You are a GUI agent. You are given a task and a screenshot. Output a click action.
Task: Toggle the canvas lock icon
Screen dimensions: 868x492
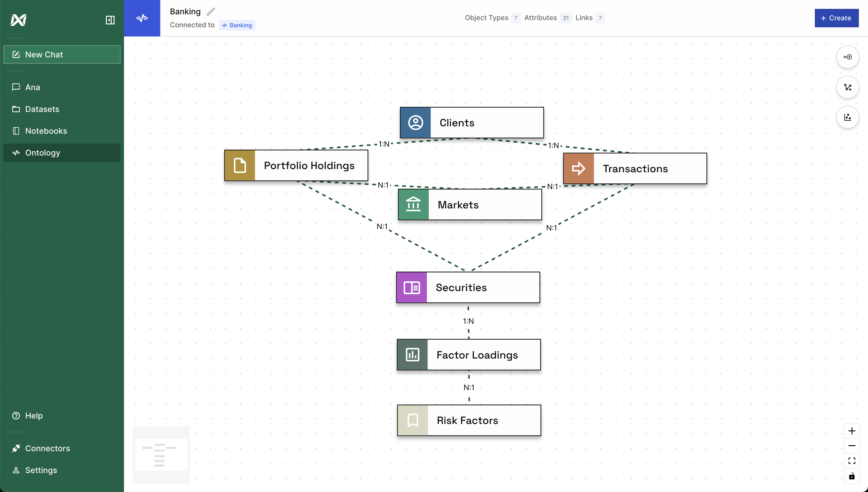(x=851, y=476)
